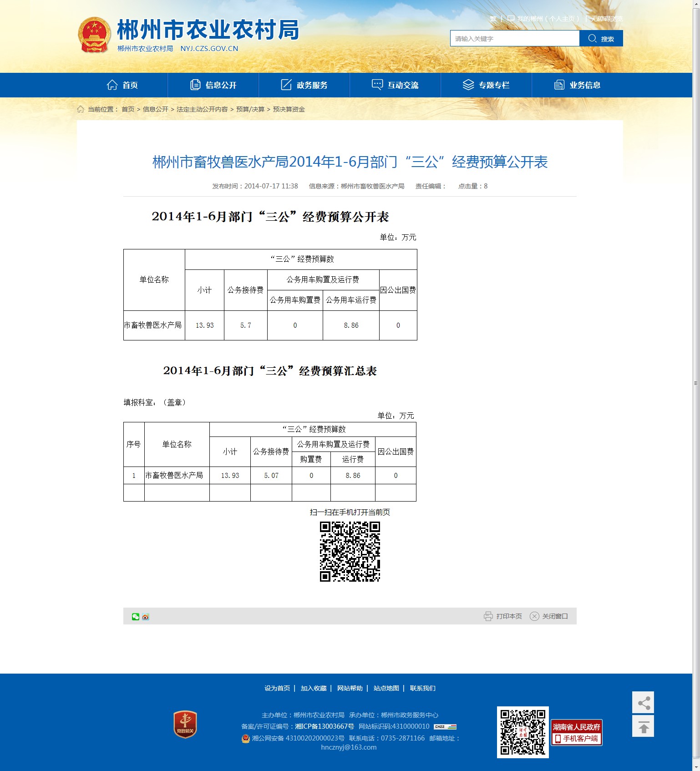
Task: Go to 首页 in breadcrumb
Action: [128, 109]
